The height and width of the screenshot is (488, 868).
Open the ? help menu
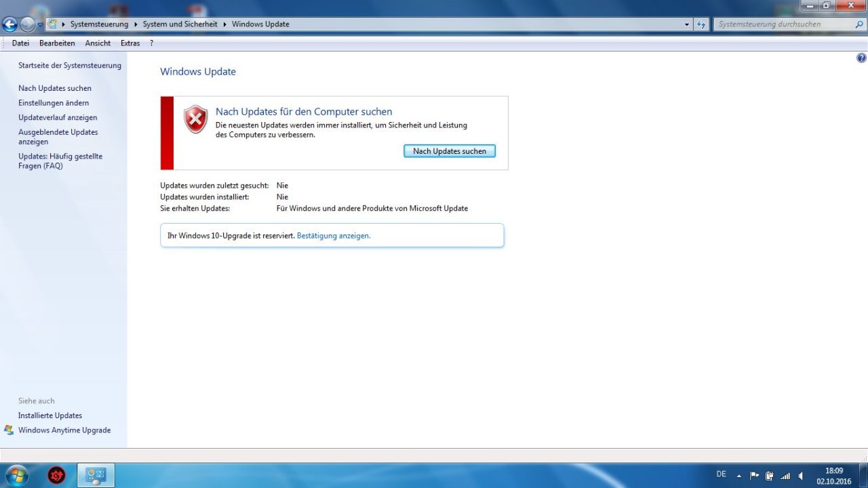[x=152, y=43]
